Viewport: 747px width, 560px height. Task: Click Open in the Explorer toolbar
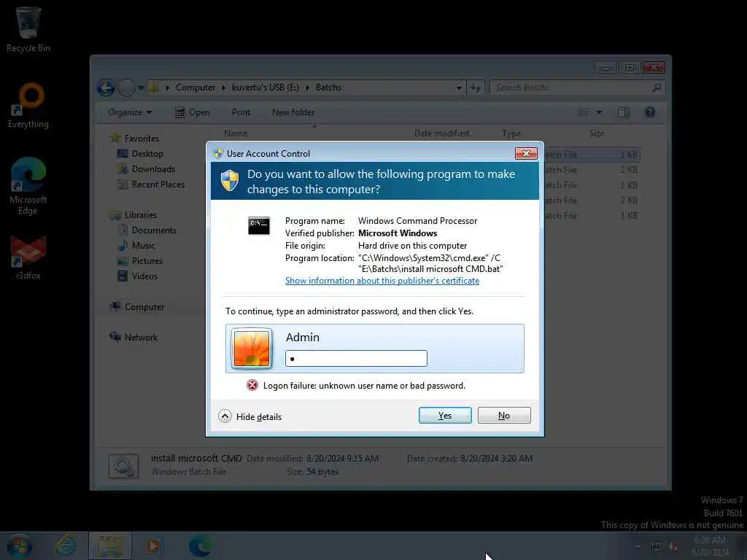[x=193, y=112]
